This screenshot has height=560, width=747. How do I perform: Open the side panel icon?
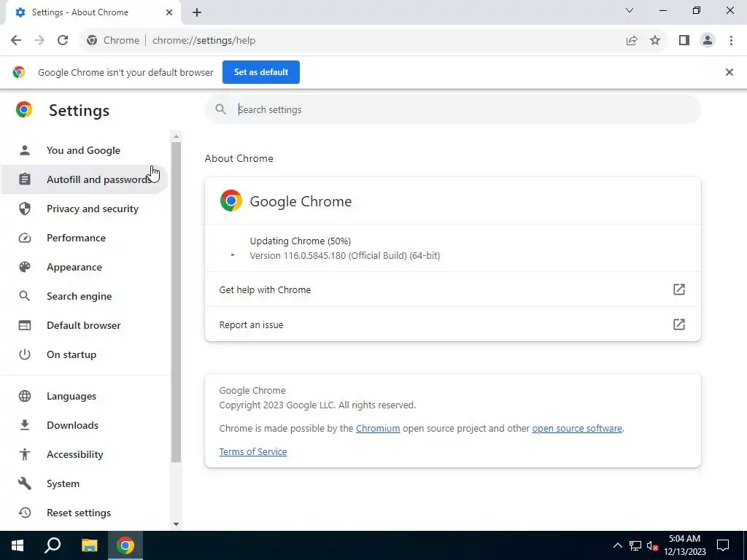tap(684, 41)
